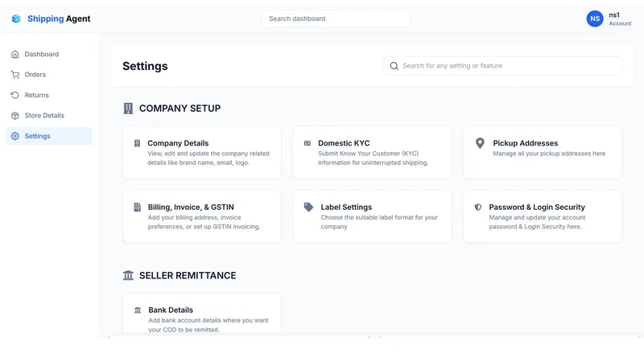Image resolution: width=644 pixels, height=362 pixels.
Task: Open Pickup Addresses settings card
Action: click(x=542, y=153)
